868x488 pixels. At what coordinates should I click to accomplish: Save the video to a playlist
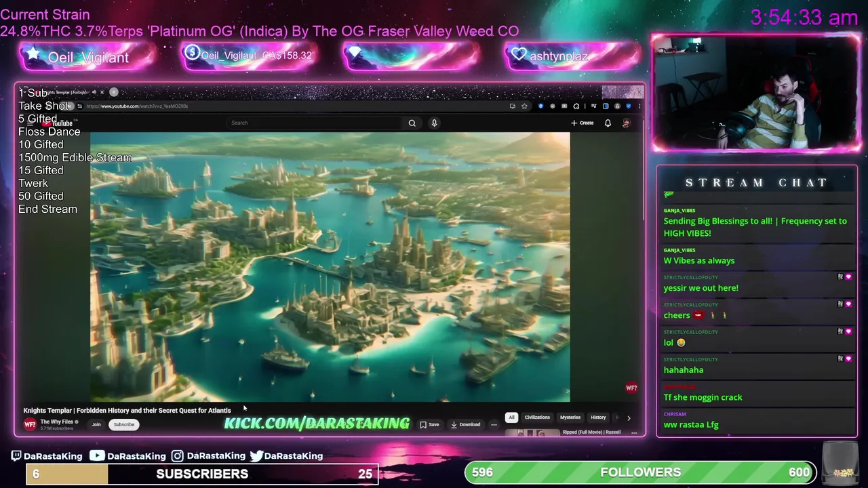[x=429, y=424]
